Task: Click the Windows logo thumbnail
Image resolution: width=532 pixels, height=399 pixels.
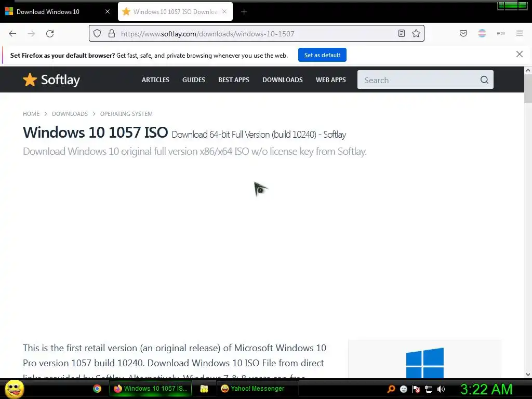Action: point(425,362)
